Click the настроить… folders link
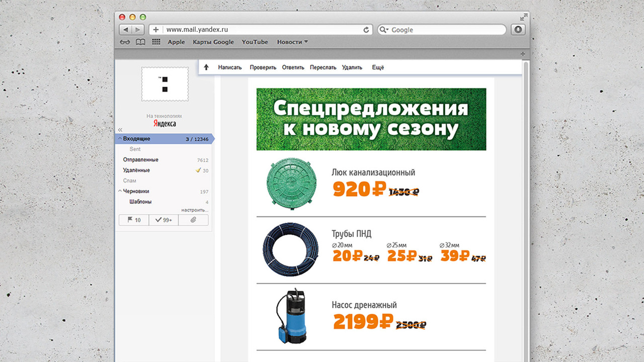This screenshot has height=362, width=644. 195,210
